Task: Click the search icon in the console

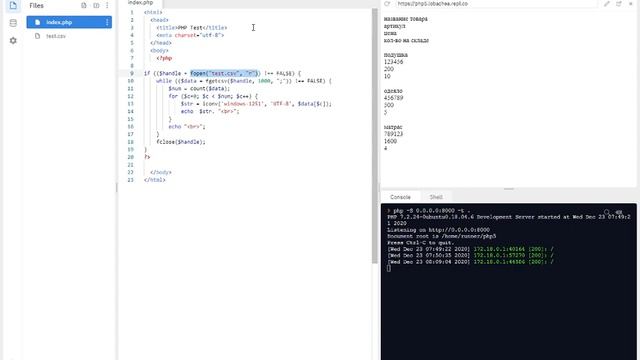Action: point(607,212)
